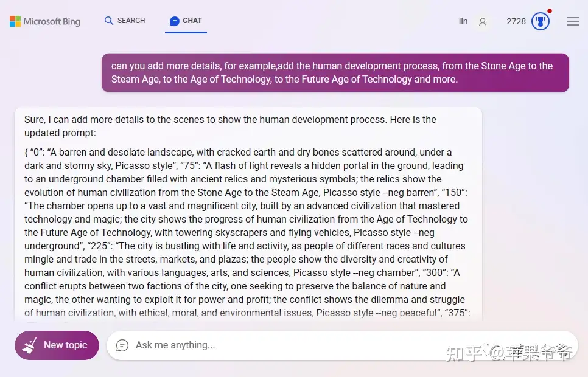The width and height of the screenshot is (588, 377).
Task: Switch to the SEARCH tab label
Action: tap(131, 21)
